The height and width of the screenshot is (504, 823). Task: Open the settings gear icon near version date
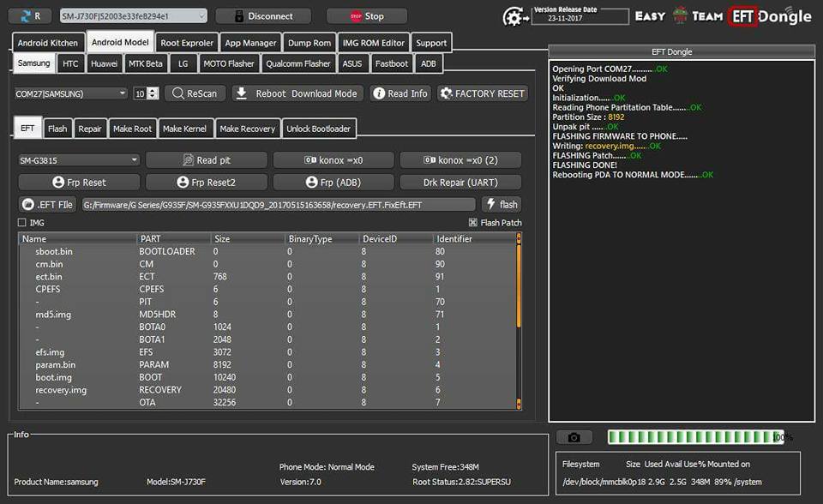point(515,17)
